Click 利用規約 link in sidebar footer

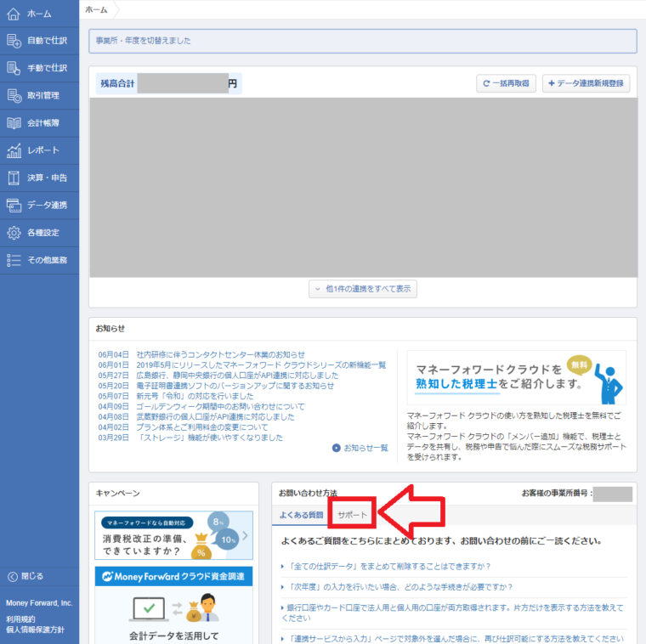20,619
